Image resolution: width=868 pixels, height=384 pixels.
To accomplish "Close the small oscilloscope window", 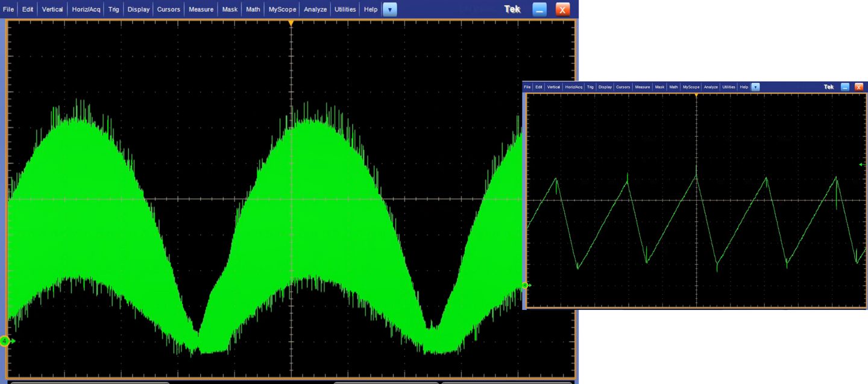I will tap(859, 87).
